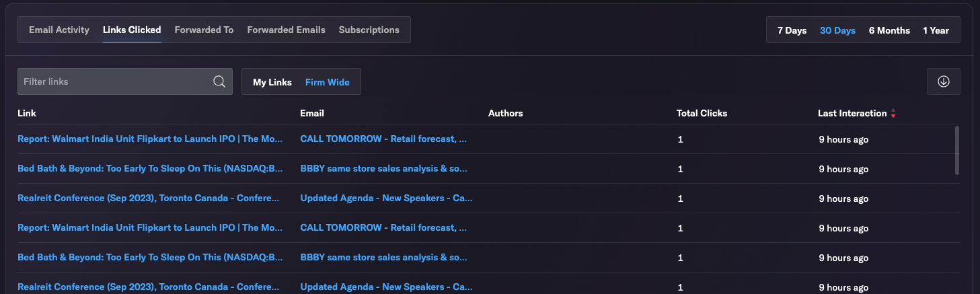Open first BBBY same store sales email
Viewport: 980px width, 294px height.
coord(383,169)
